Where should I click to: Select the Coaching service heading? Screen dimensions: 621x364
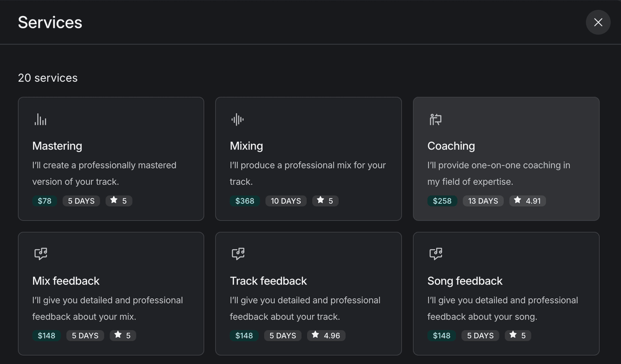[451, 146]
